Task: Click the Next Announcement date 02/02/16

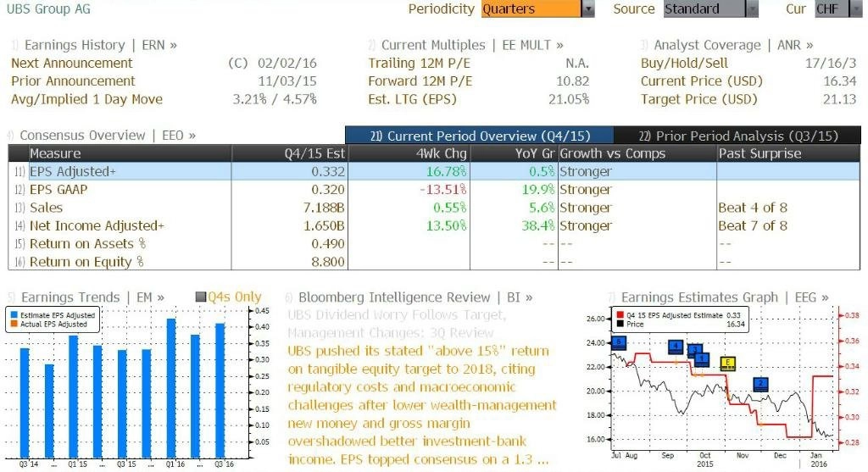Action: coord(287,63)
